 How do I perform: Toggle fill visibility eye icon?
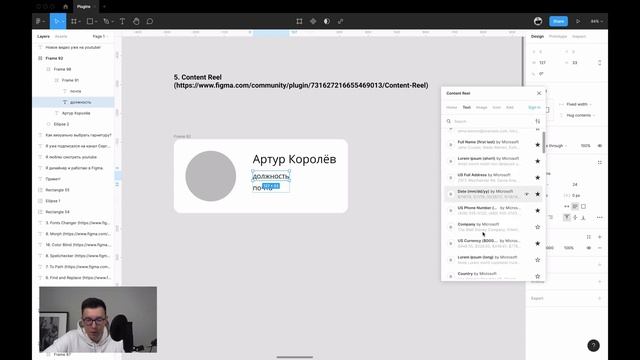coord(589,248)
